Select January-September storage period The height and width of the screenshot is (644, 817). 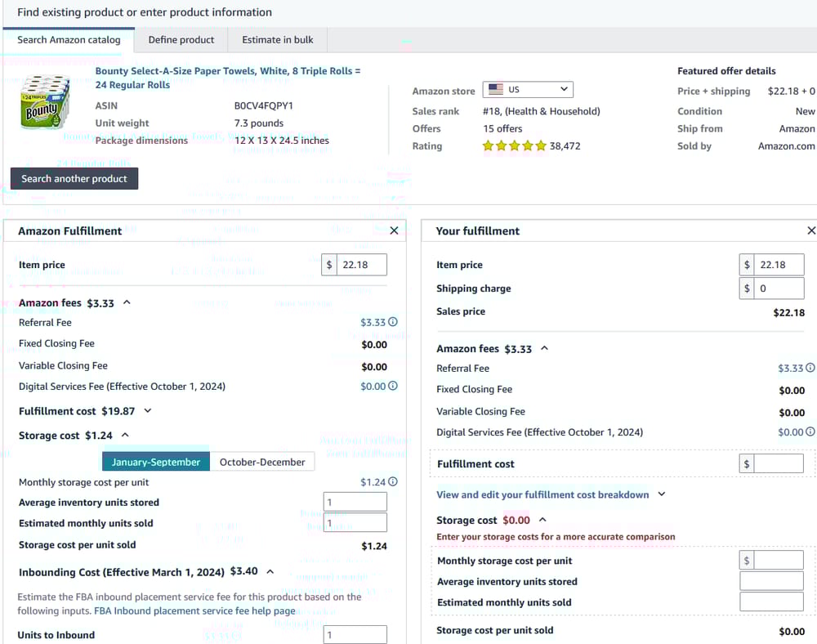click(x=156, y=462)
